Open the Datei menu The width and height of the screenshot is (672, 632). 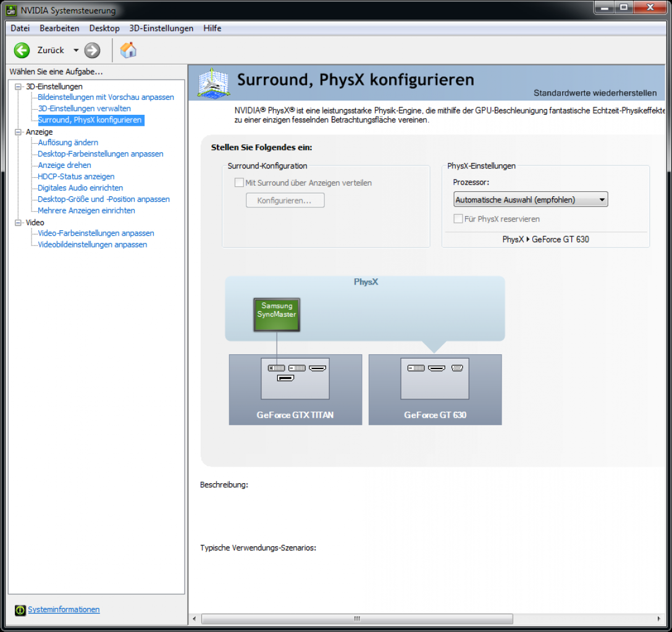tap(20, 28)
